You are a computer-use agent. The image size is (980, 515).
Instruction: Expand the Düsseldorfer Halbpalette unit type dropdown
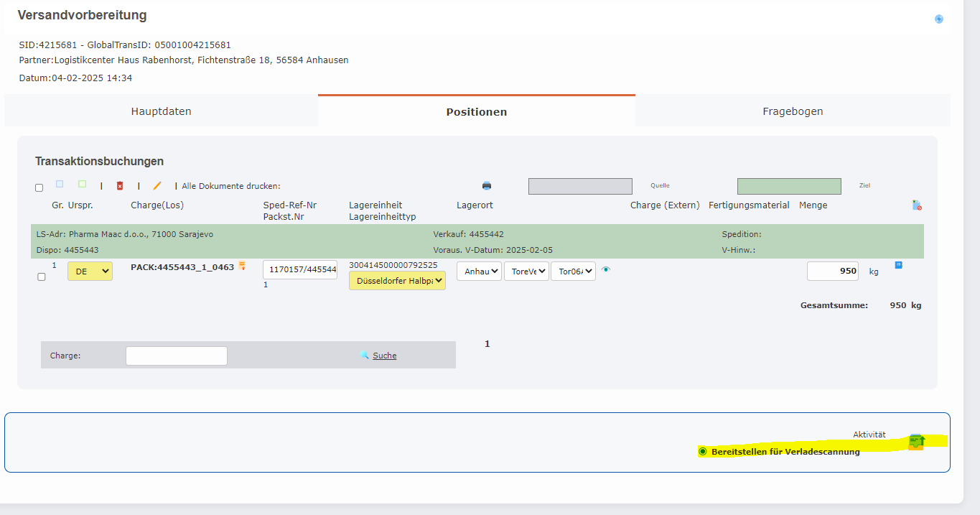pos(397,281)
